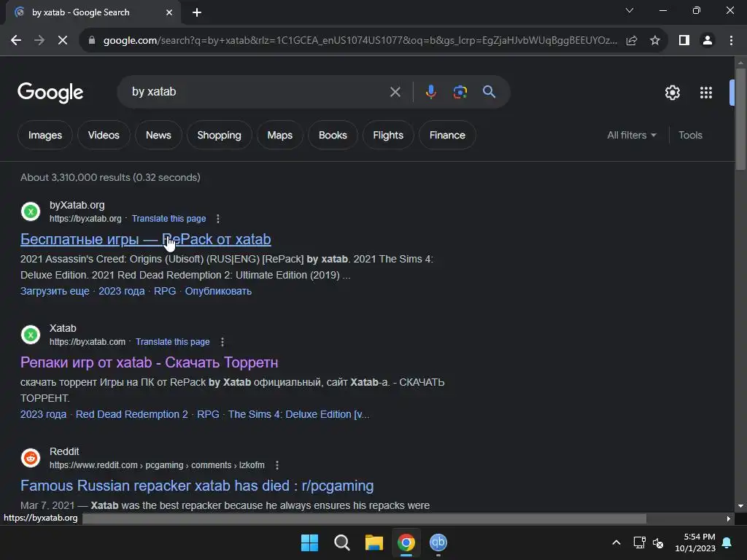
Task: Open the 'Red Dead Redemption 2' sitelink
Action: [131, 414]
